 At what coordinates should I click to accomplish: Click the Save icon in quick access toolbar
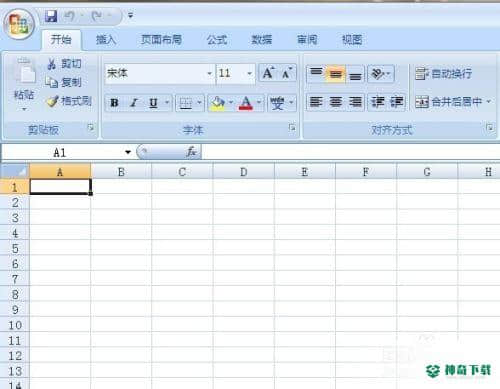click(x=51, y=16)
